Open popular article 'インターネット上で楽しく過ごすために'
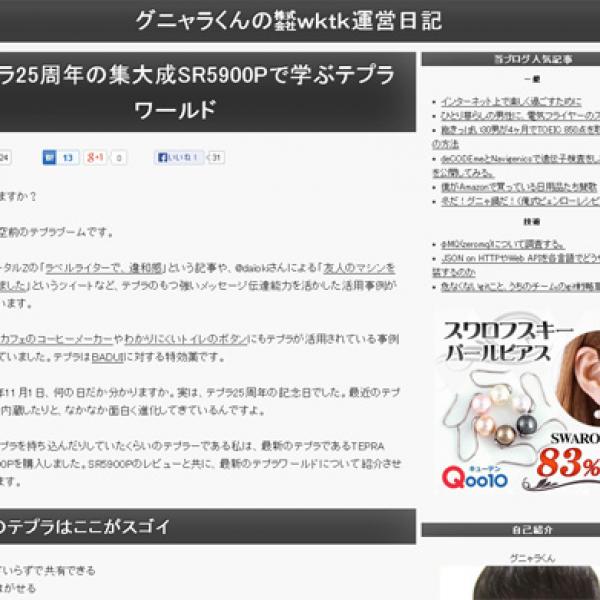The image size is (600, 600). click(511, 102)
